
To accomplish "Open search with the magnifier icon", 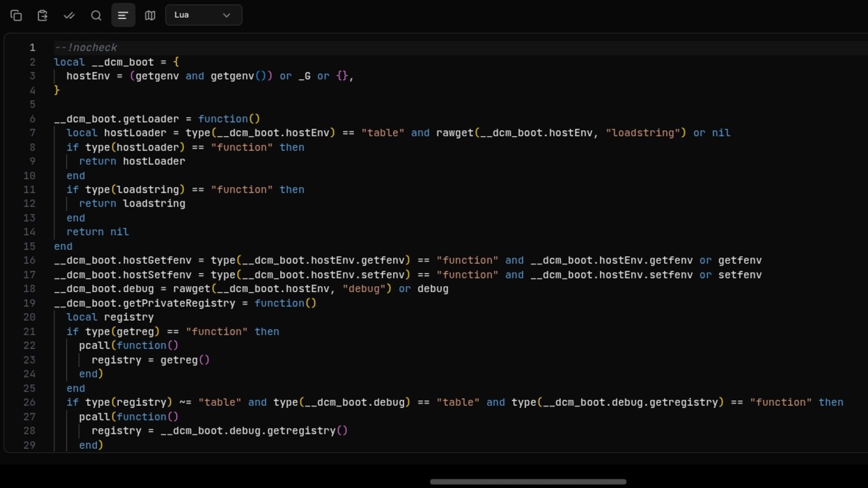I will click(x=96, y=15).
